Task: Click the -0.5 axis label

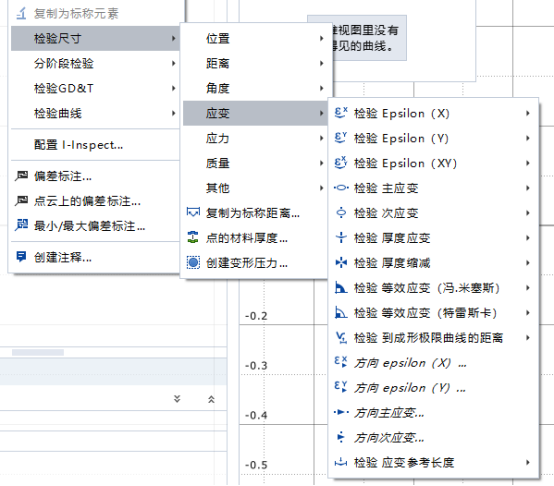Action: click(x=256, y=465)
